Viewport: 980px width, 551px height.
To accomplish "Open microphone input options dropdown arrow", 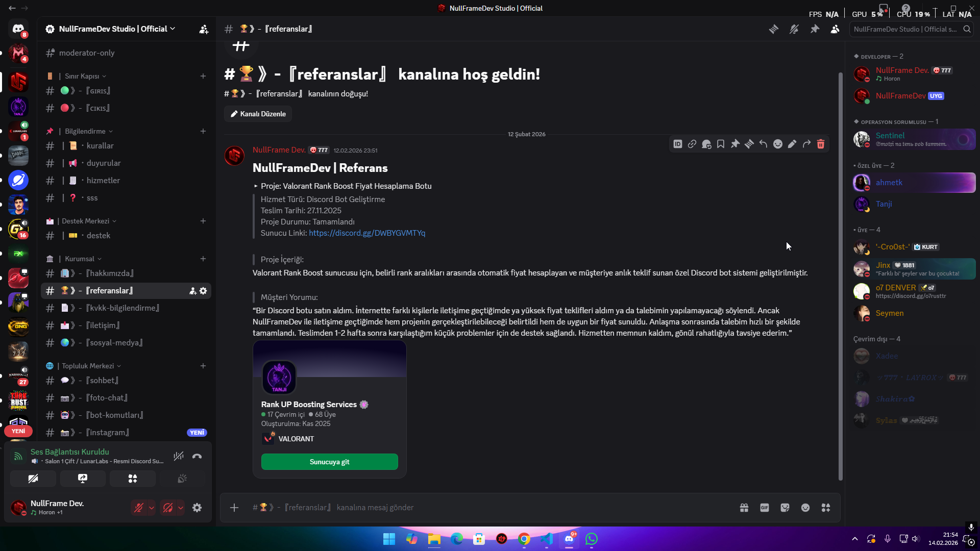I will point(152,508).
